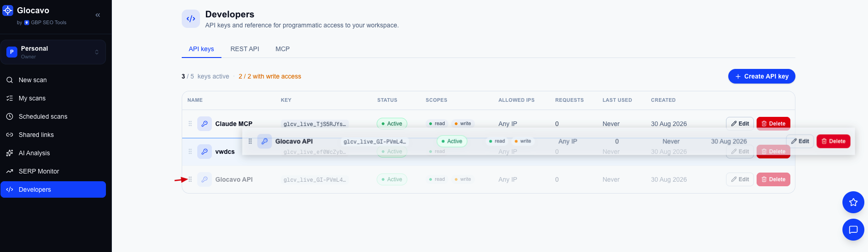Click the faded Glocavo API row's Edit button
Screen dimensions: 868x252
pos(740,179)
